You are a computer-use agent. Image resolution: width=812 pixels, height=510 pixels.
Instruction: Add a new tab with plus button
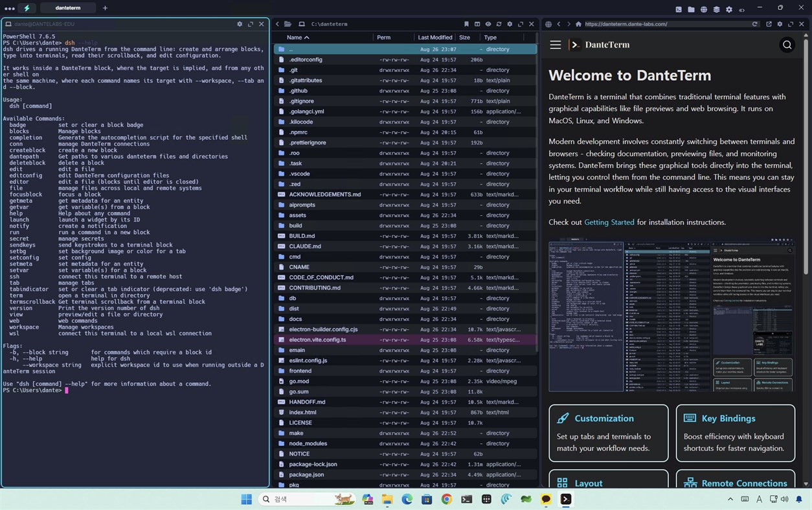[x=105, y=8]
